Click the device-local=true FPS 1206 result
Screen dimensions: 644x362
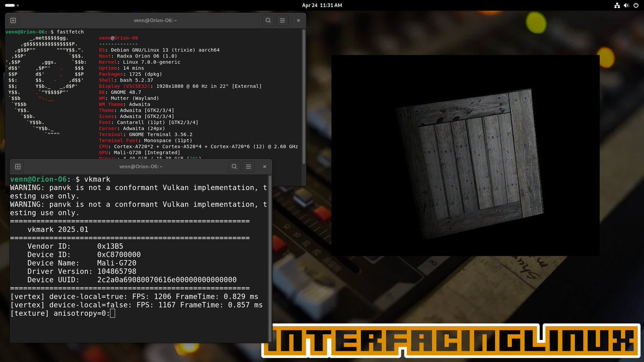tap(134, 297)
